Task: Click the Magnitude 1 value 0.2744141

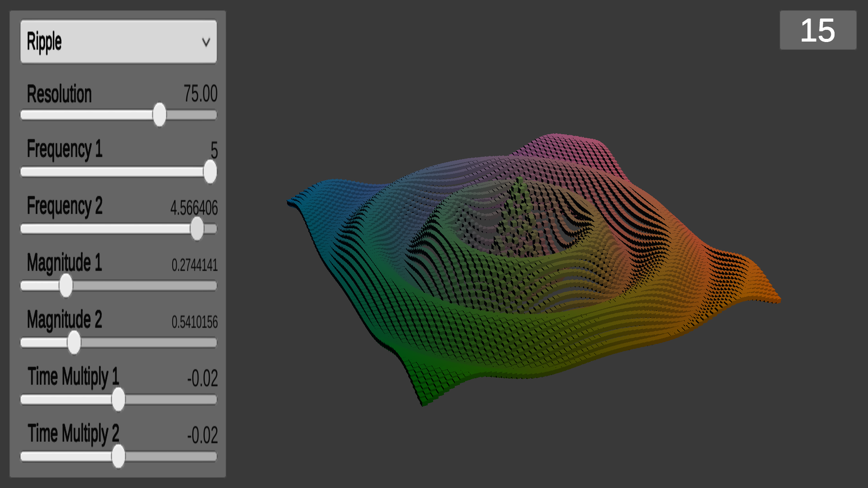Action: (x=194, y=265)
